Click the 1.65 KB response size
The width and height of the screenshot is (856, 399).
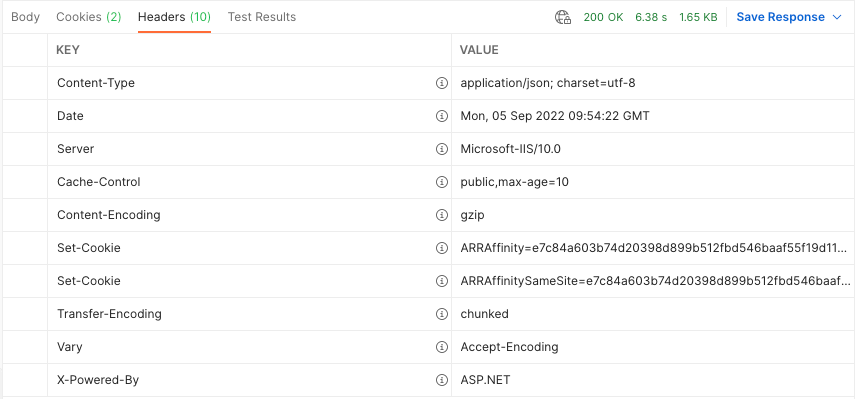tap(698, 17)
